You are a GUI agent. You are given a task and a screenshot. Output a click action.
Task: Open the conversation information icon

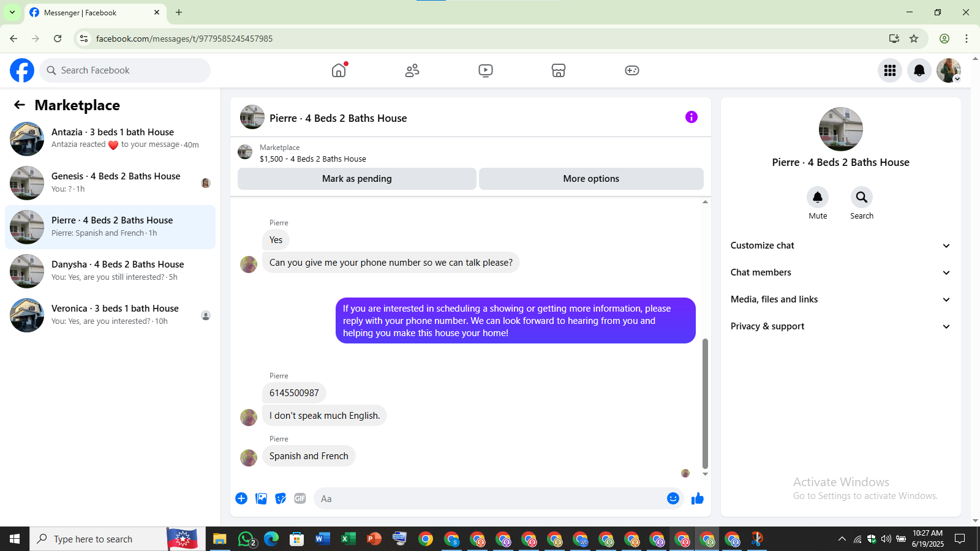pyautogui.click(x=692, y=117)
